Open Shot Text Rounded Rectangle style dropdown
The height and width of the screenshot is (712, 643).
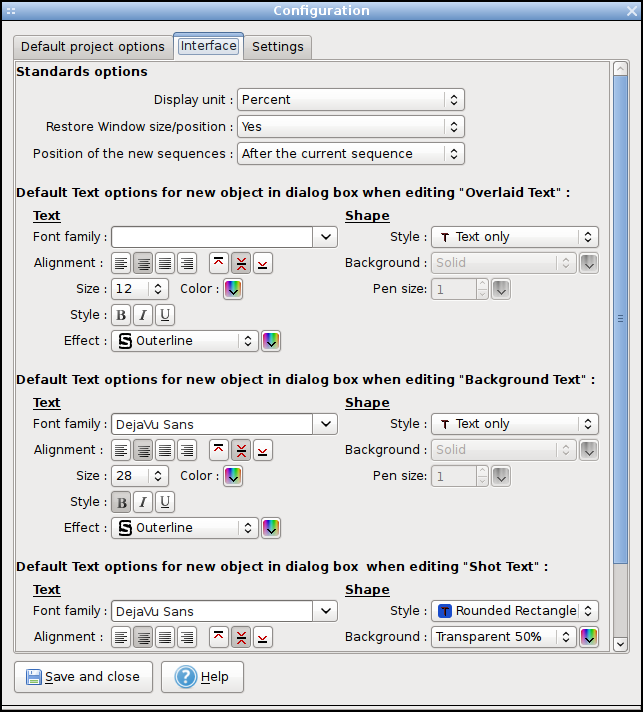click(514, 611)
